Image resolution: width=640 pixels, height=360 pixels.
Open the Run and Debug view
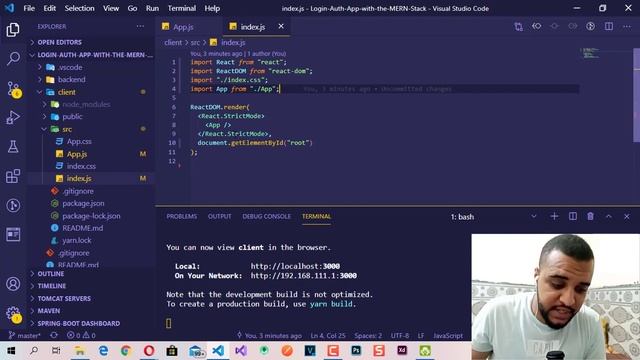[x=13, y=118]
